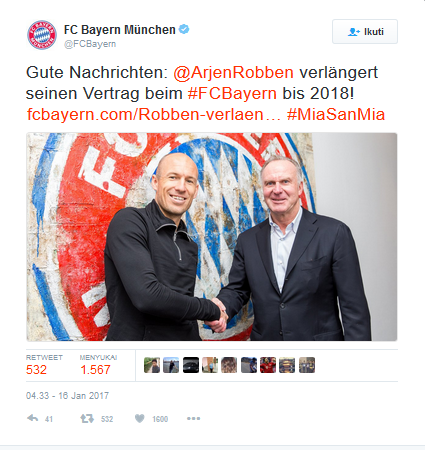Open the handshake photo in the tweet
This screenshot has width=425, height=450.
[212, 237]
